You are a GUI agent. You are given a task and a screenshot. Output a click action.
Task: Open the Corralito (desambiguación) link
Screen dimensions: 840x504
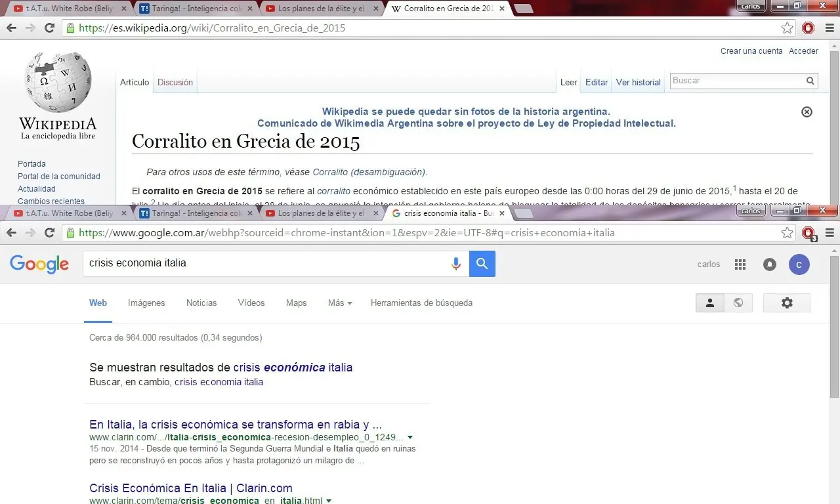click(x=369, y=172)
